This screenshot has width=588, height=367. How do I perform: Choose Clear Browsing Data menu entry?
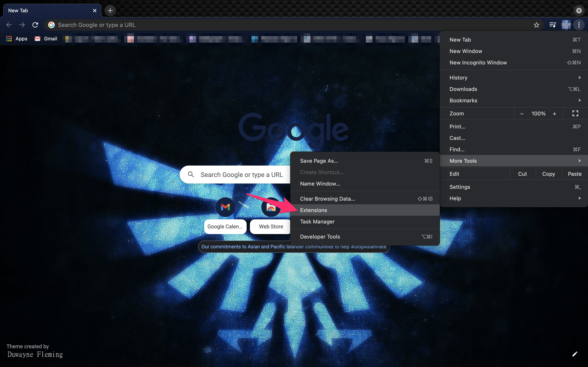click(327, 199)
